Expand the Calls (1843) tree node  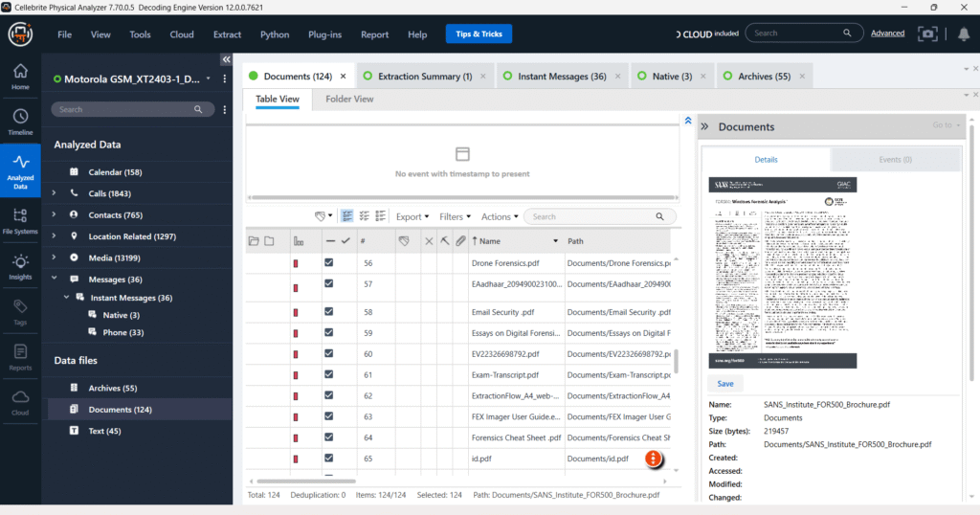54,193
